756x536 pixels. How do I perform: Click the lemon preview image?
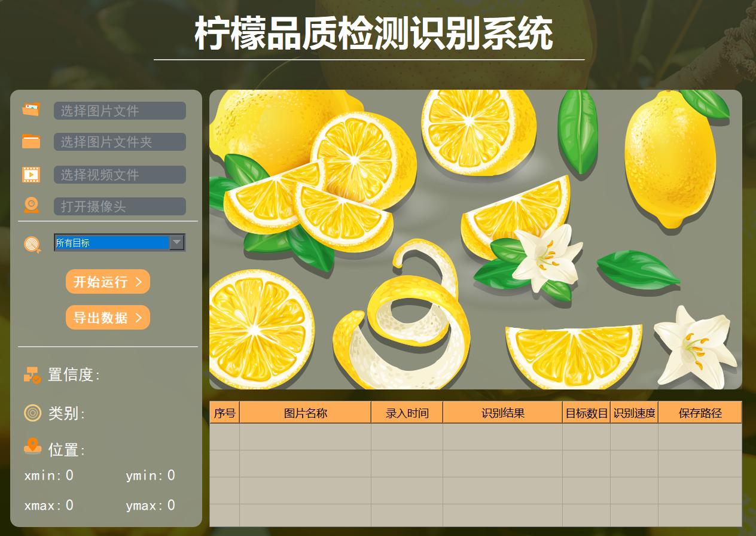(x=475, y=239)
